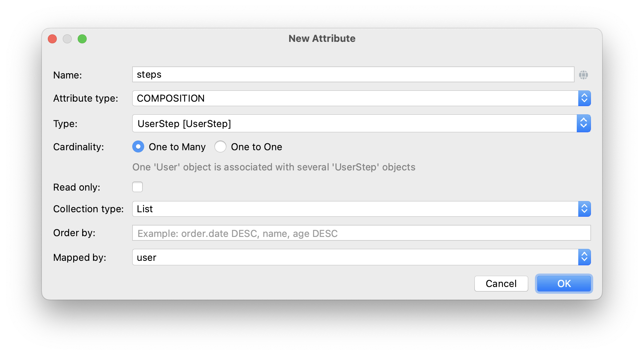644x355 pixels.
Task: Cancel the New Attribute dialog
Action: tap(501, 284)
